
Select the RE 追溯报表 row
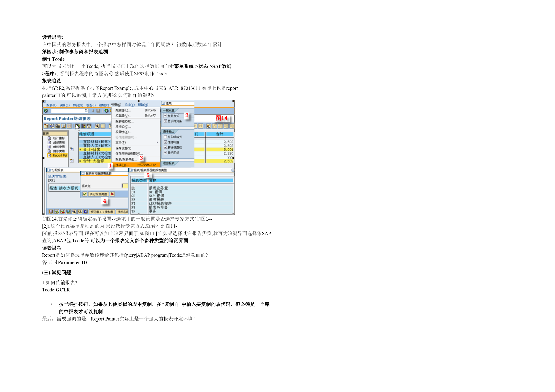click(x=182, y=200)
